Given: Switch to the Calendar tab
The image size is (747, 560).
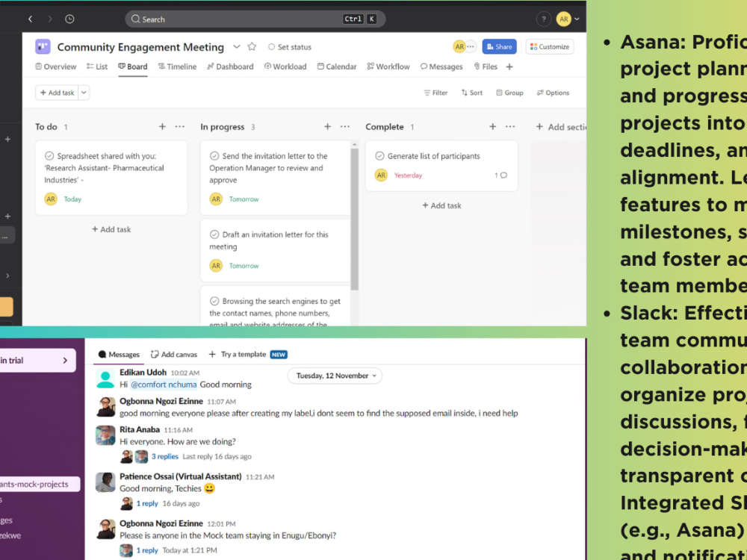Looking at the screenshot, I should click(337, 66).
